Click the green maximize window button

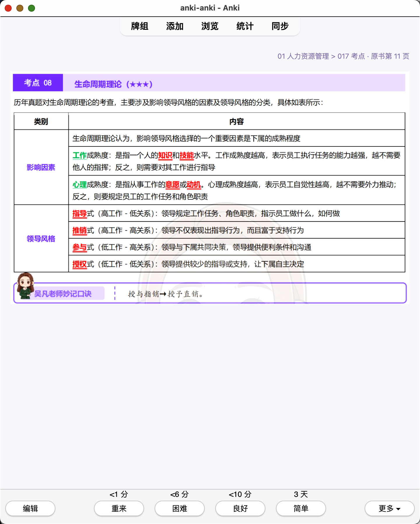32,8
